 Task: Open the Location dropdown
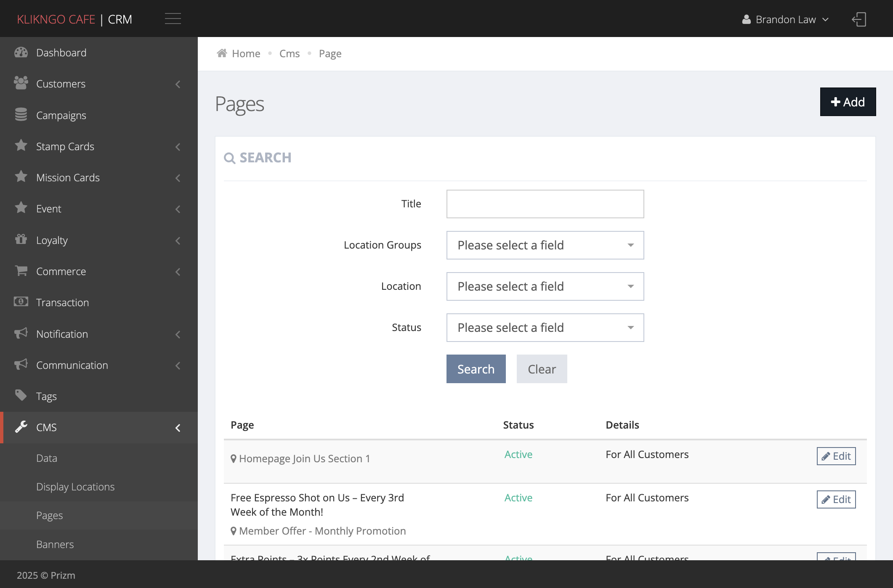(x=545, y=286)
